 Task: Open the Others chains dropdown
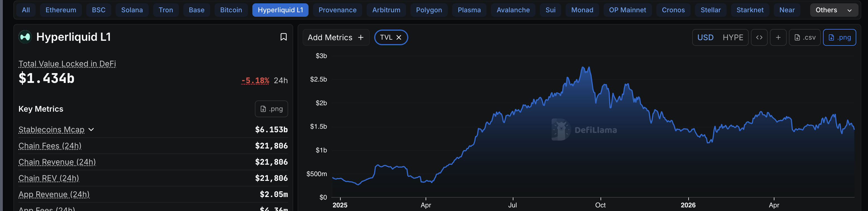click(x=834, y=10)
